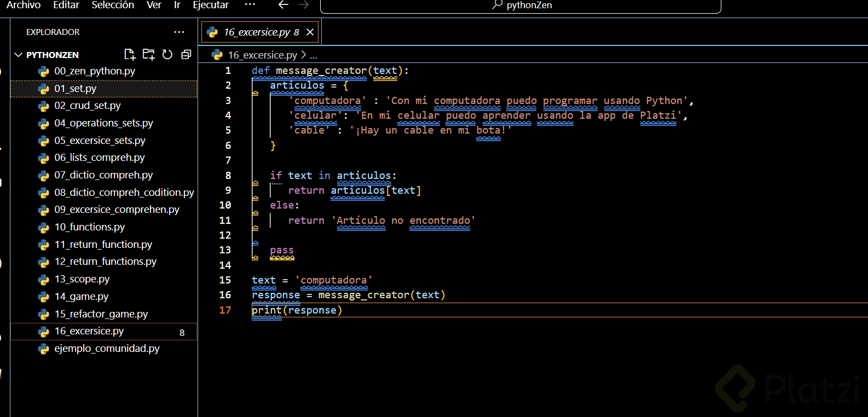Click the else keyword on line 10
Screen dimensions: 868x417
pyautogui.click(x=282, y=205)
